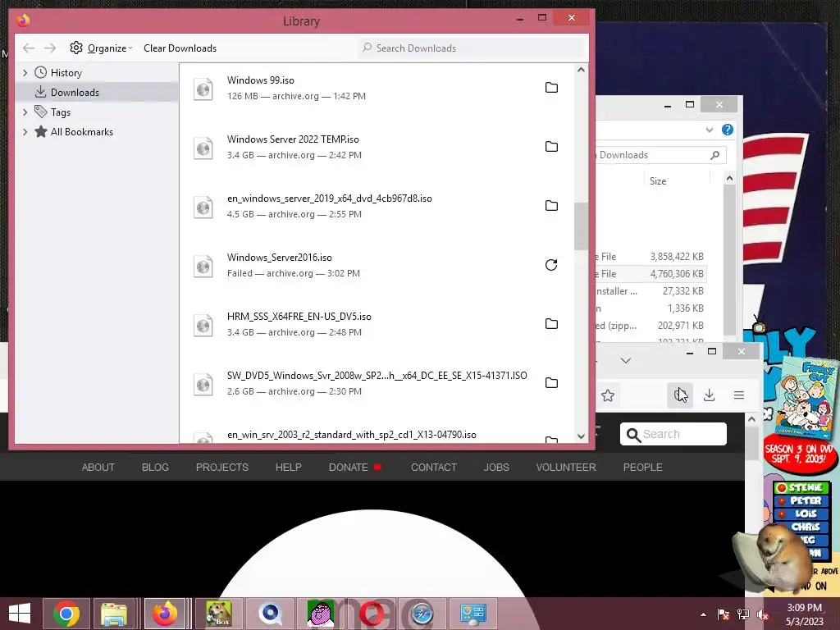Open folder for SW_DVD5_Windows_Svr_2008 ISO
The height and width of the screenshot is (630, 840).
(x=551, y=382)
